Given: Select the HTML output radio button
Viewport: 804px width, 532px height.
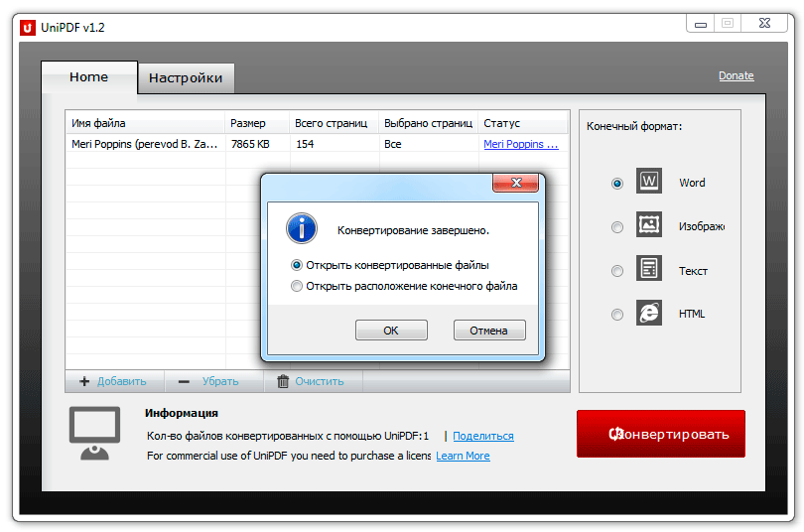Looking at the screenshot, I should (617, 315).
